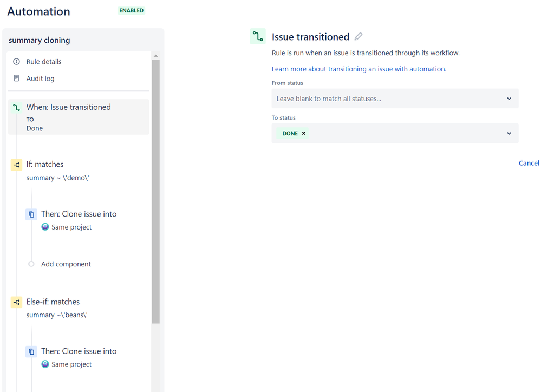541x392 pixels.
Task: Click the Add component circle icon
Action: click(x=31, y=264)
